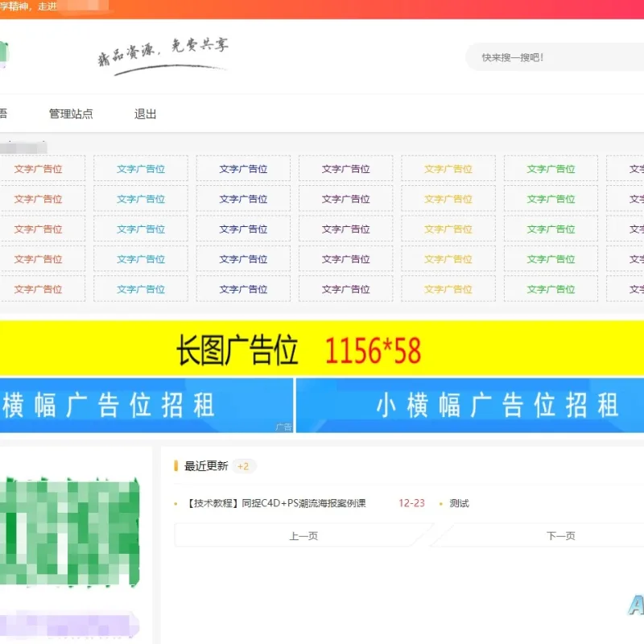Open the left 横幅广告位招租 banner marked 广告
Viewport: 644px width, 644px height.
point(147,406)
